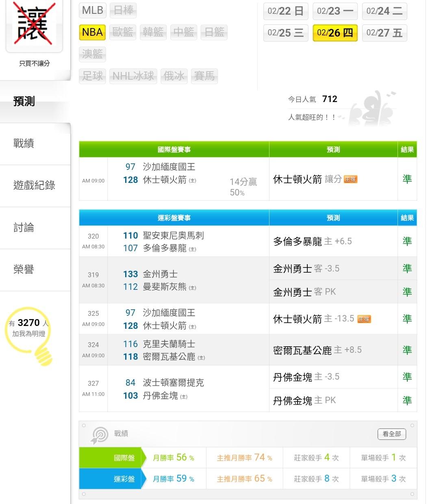
Task: Click prediction 密爾瓦基公鹿 主 +8.5
Action: 317,350
